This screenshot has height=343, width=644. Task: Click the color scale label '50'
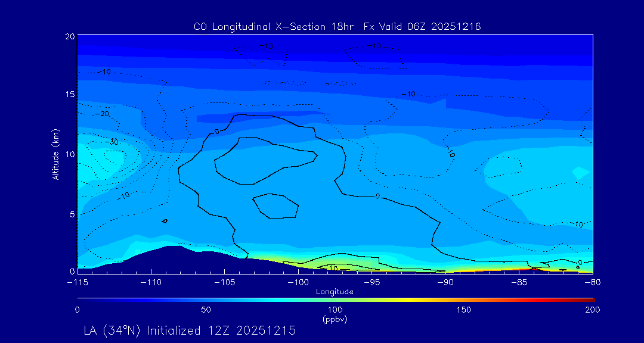pyautogui.click(x=206, y=310)
